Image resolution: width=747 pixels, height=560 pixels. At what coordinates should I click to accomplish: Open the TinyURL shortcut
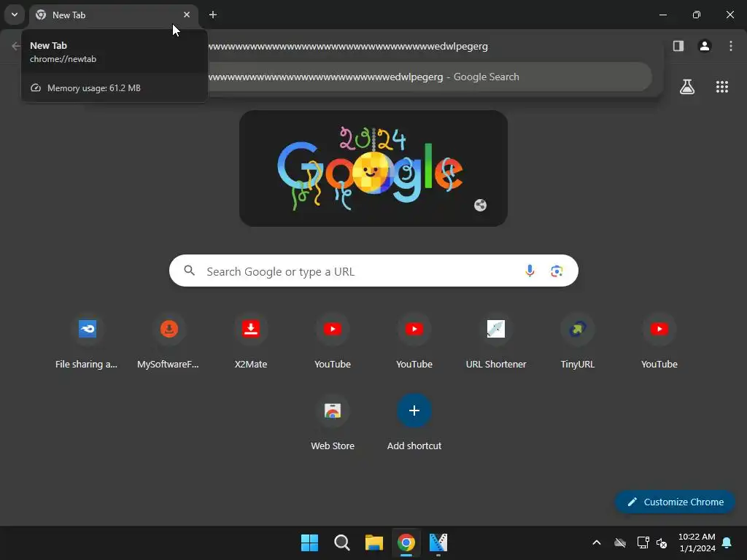578,341
